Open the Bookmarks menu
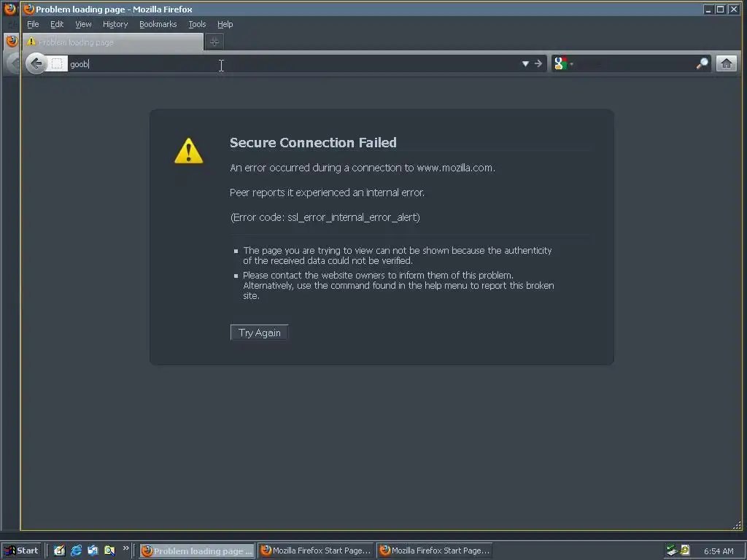 pyautogui.click(x=158, y=24)
